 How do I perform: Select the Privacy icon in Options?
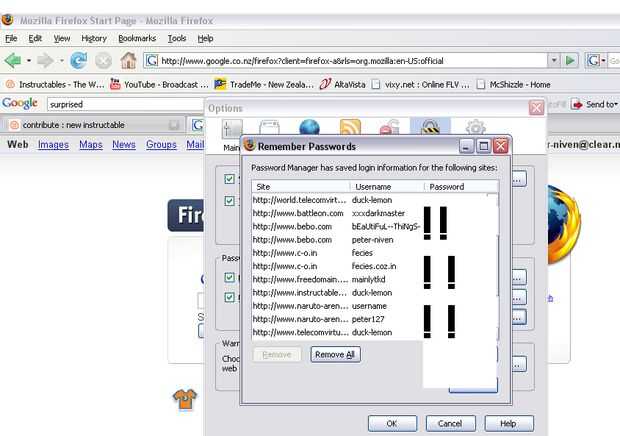click(389, 128)
